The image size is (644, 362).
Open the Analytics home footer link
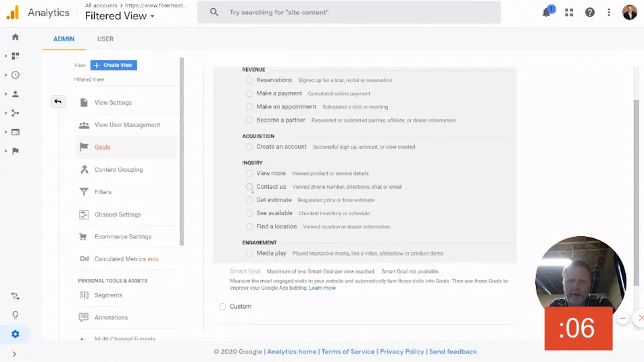click(292, 352)
